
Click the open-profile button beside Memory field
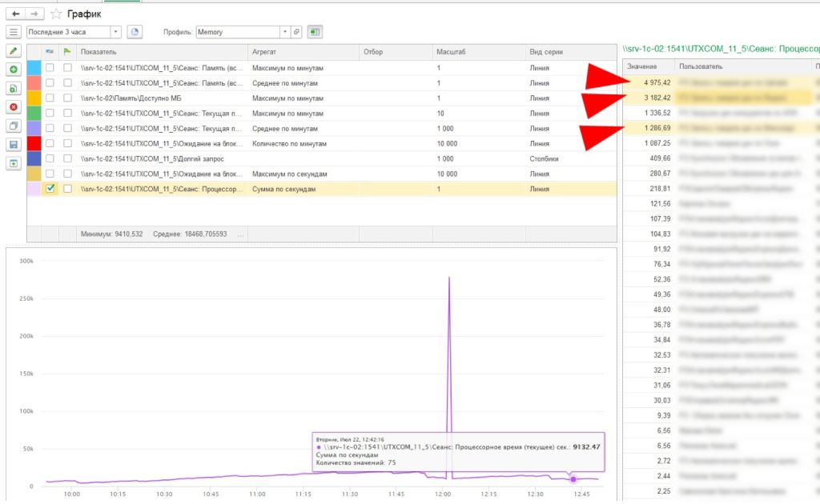[x=296, y=32]
